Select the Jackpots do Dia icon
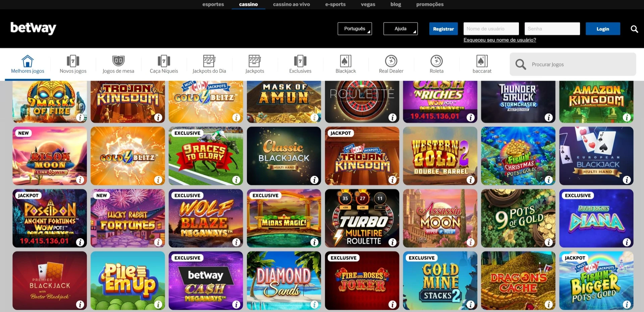The image size is (644, 312). (x=209, y=61)
